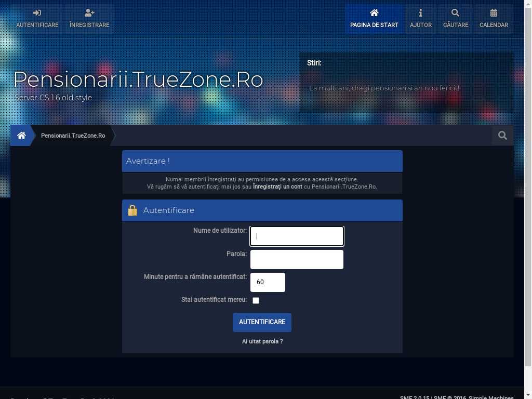This screenshot has height=399, width=532.
Task: Click the magnifier icon above Căutare
Action: [x=455, y=13]
